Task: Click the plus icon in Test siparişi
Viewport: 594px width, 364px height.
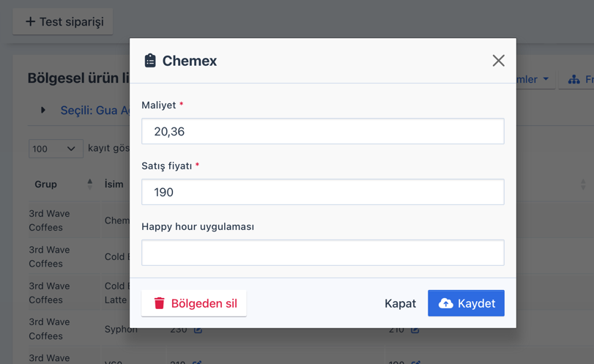Action: coord(30,22)
